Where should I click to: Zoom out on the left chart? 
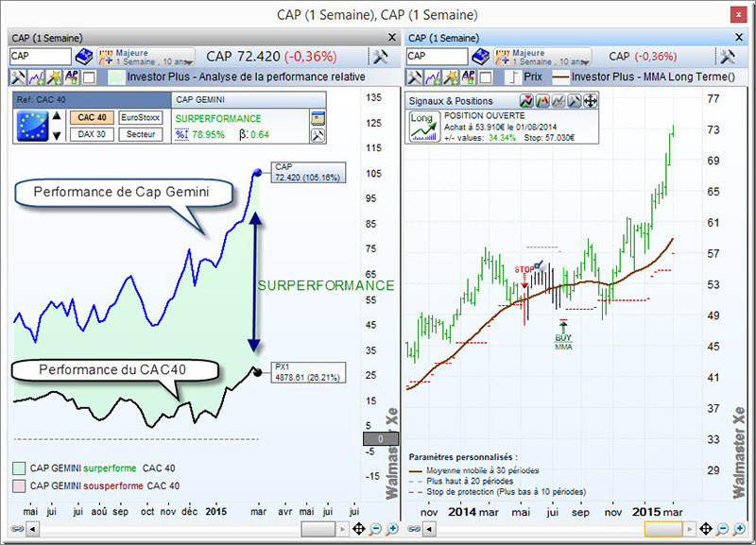coord(375,529)
